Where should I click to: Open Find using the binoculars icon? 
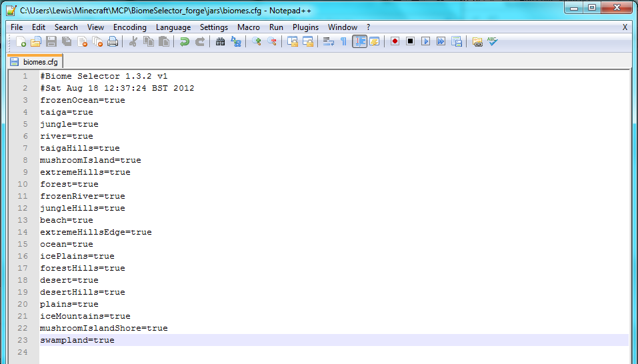point(220,41)
